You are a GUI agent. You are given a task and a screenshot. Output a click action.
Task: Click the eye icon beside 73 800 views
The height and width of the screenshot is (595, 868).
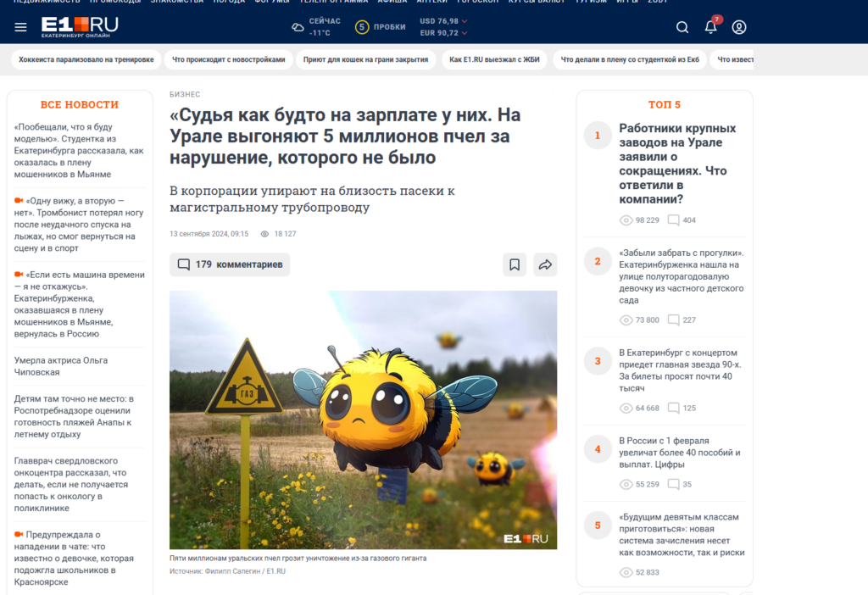click(626, 320)
